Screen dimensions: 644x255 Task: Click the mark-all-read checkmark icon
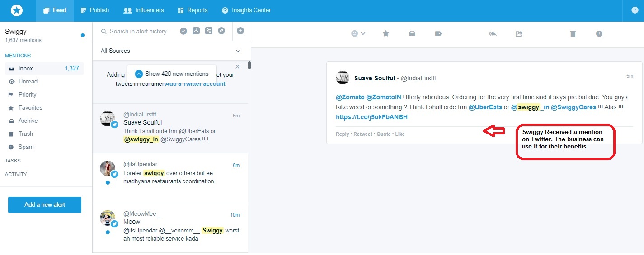point(183,31)
